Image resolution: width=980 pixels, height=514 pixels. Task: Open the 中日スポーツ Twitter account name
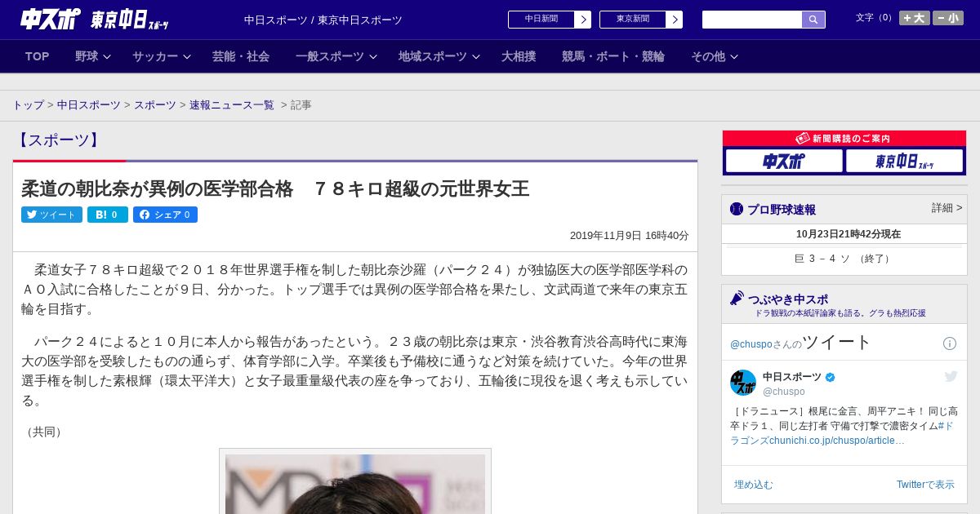pos(792,377)
